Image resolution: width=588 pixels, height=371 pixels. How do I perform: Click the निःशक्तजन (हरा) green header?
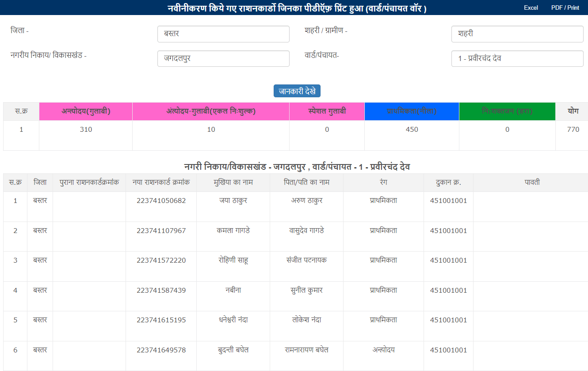click(507, 111)
